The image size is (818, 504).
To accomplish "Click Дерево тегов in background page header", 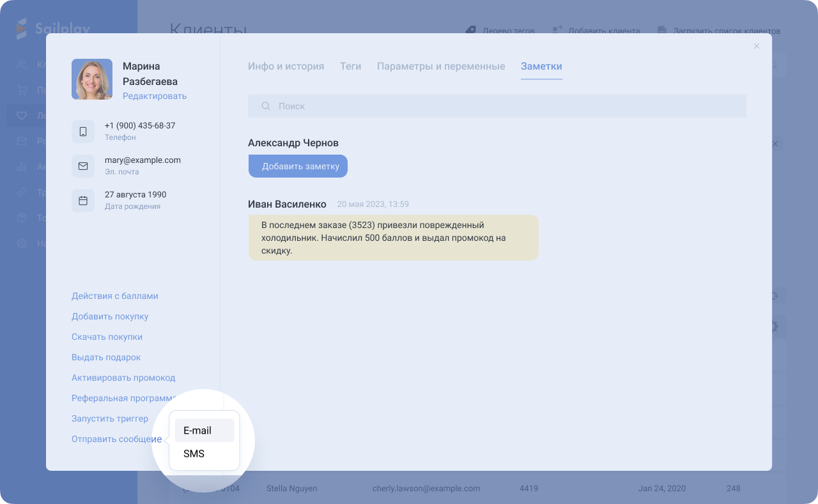I will (x=500, y=31).
